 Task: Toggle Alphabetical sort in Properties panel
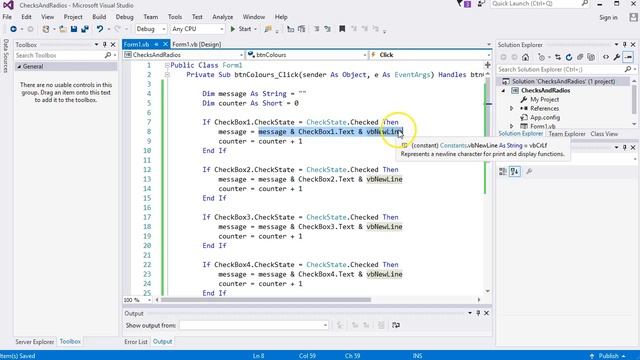[x=515, y=171]
